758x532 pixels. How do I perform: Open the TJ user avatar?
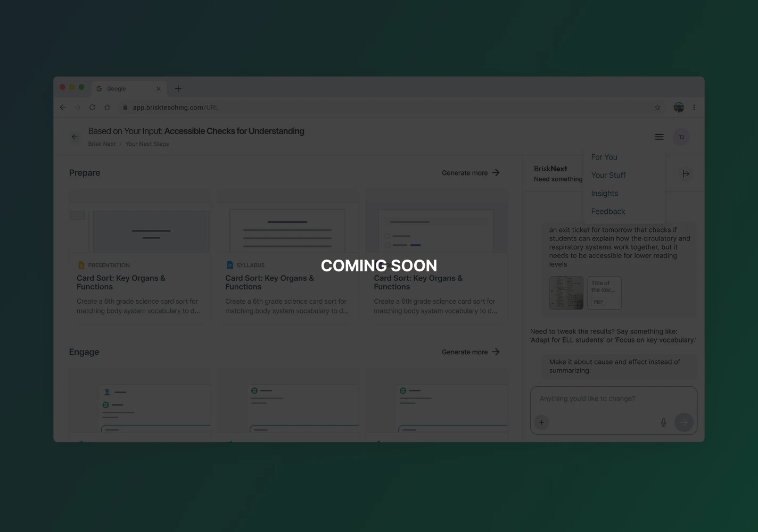coord(681,137)
